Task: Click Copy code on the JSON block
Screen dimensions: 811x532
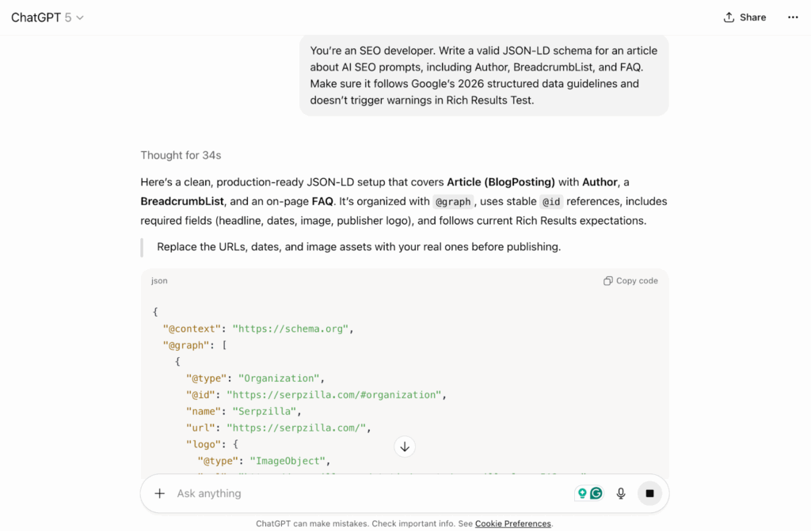Action: (x=630, y=281)
